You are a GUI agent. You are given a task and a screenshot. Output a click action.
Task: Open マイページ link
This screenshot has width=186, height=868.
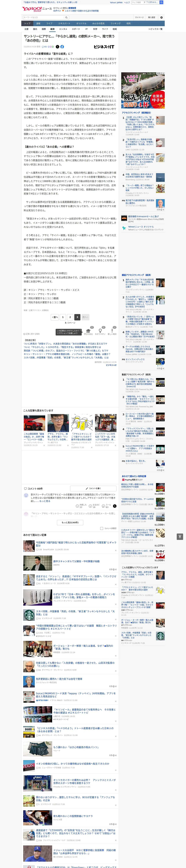[139, 18]
